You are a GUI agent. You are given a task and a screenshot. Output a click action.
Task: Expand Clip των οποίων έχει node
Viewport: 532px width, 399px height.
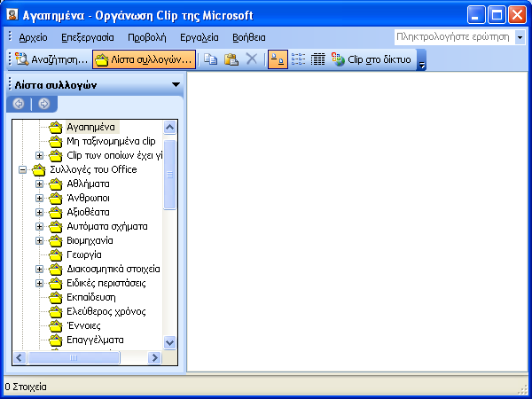point(39,156)
